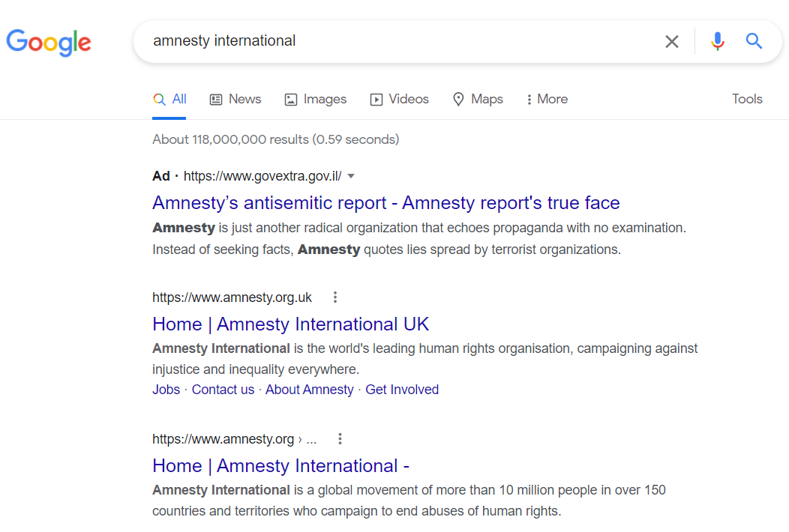This screenshot has width=789, height=532.
Task: Activate voice search with the microphone icon
Action: 718,41
